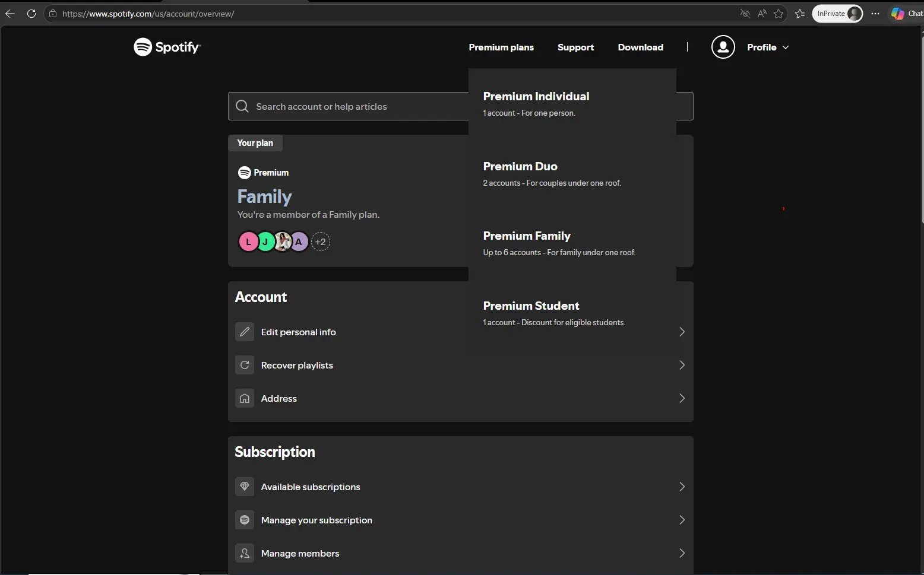Add page to favorites with star icon
The width and height of the screenshot is (924, 575).
point(779,14)
